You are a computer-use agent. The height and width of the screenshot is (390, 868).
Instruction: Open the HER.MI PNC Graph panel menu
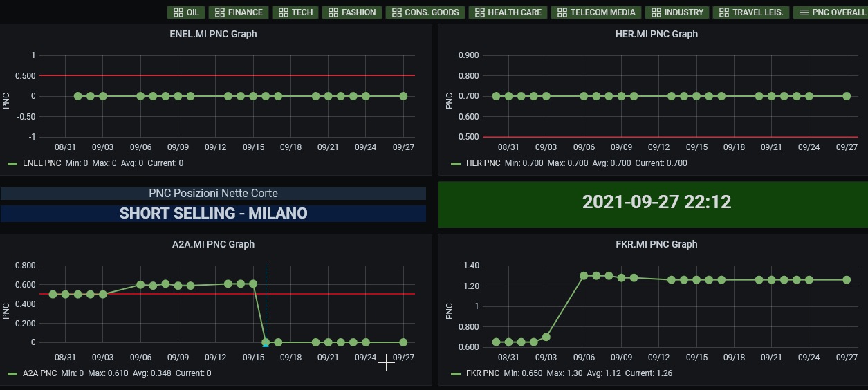pos(656,34)
